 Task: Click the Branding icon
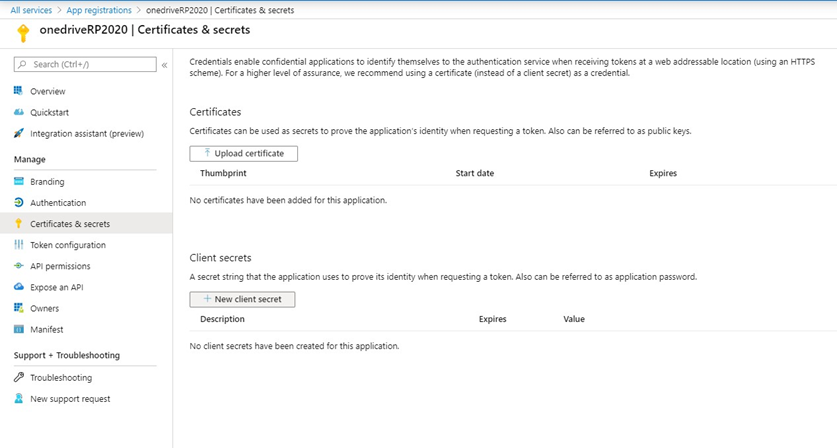19,182
